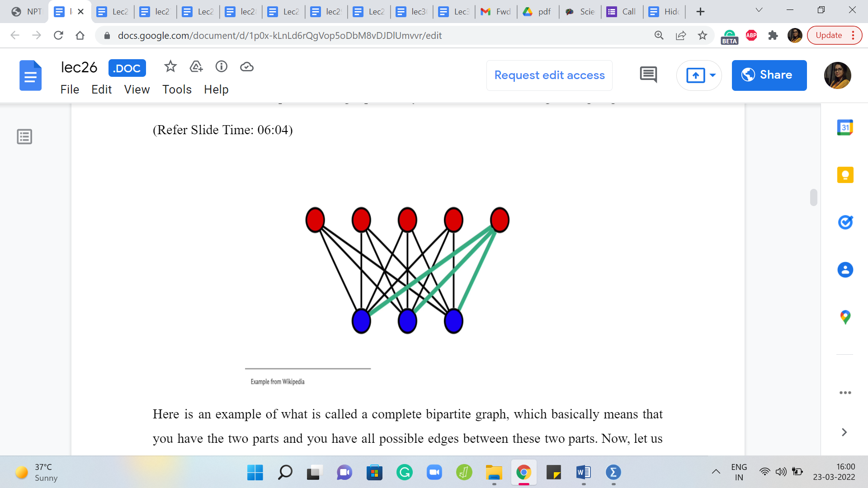Open Google Keep side panel
The image size is (868, 488).
point(844,175)
